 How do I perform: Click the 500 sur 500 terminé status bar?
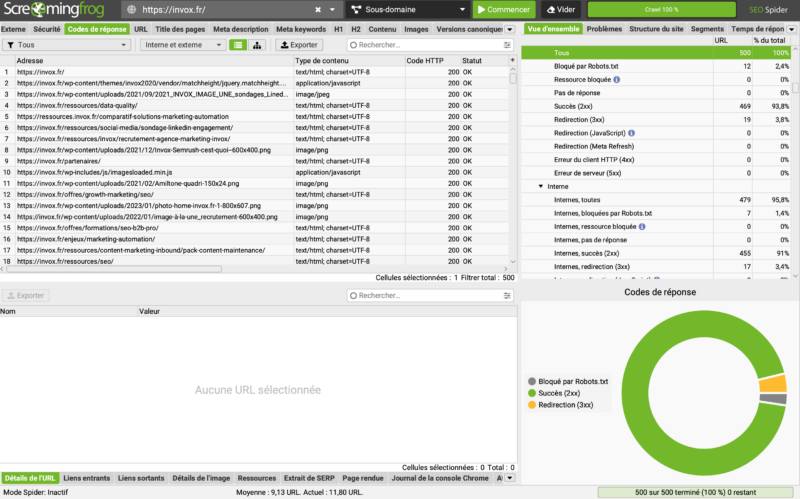695,492
